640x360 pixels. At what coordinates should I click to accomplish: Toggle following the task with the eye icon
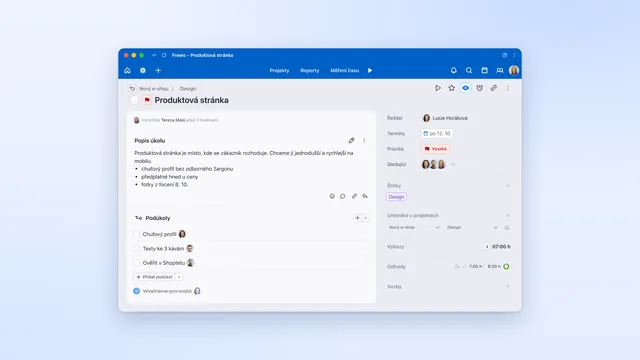465,88
